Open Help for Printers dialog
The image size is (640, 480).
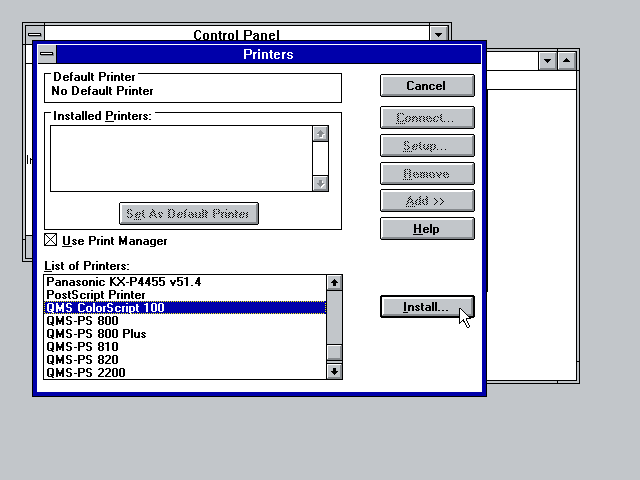pyautogui.click(x=427, y=229)
